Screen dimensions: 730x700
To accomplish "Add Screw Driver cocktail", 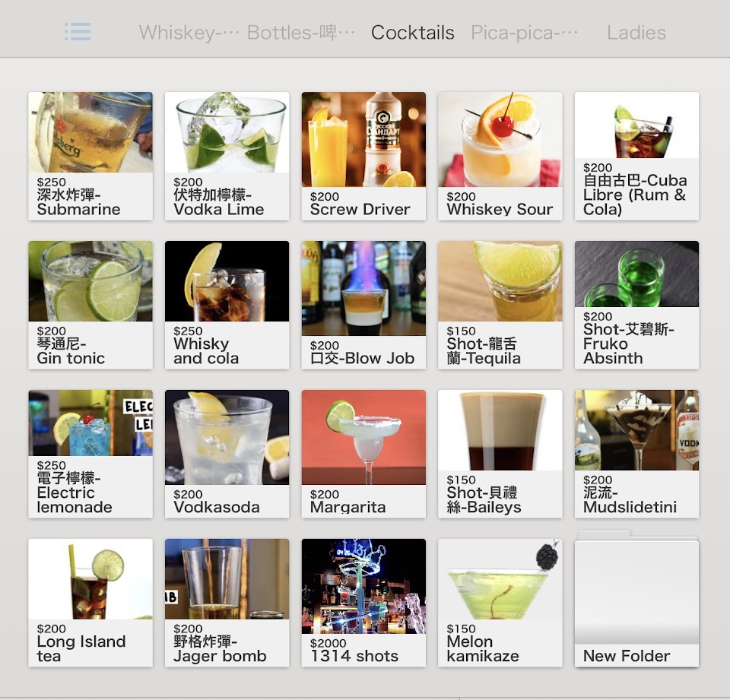I will click(363, 156).
